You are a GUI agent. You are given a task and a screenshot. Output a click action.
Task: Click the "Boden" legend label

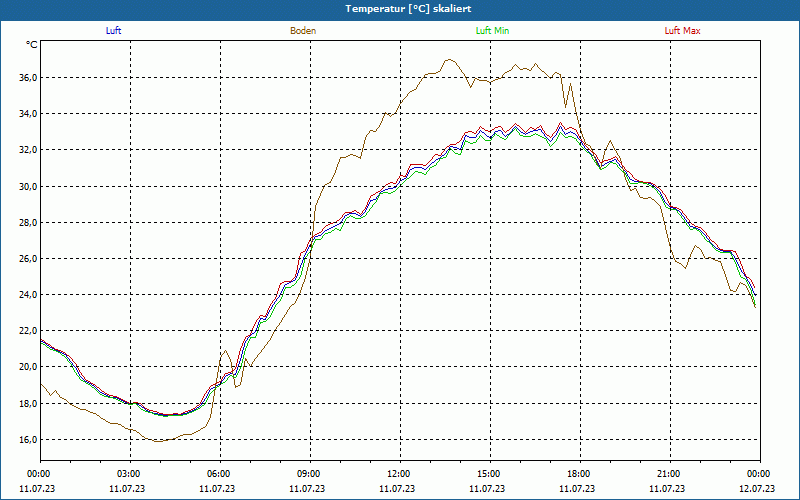coord(303,31)
